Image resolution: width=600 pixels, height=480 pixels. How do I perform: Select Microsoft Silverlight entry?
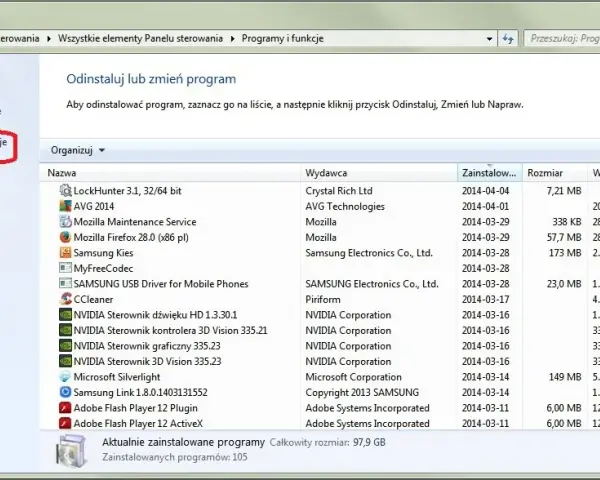117,377
